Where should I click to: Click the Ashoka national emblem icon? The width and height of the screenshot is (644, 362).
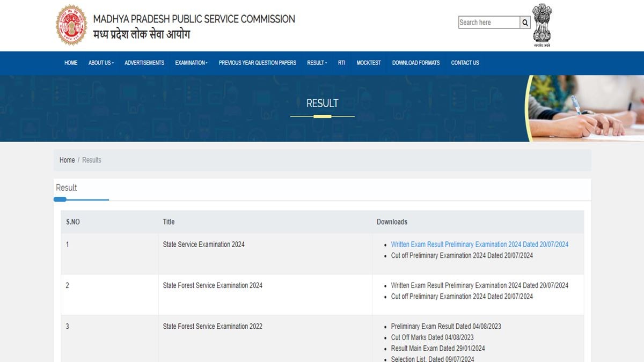(542, 25)
